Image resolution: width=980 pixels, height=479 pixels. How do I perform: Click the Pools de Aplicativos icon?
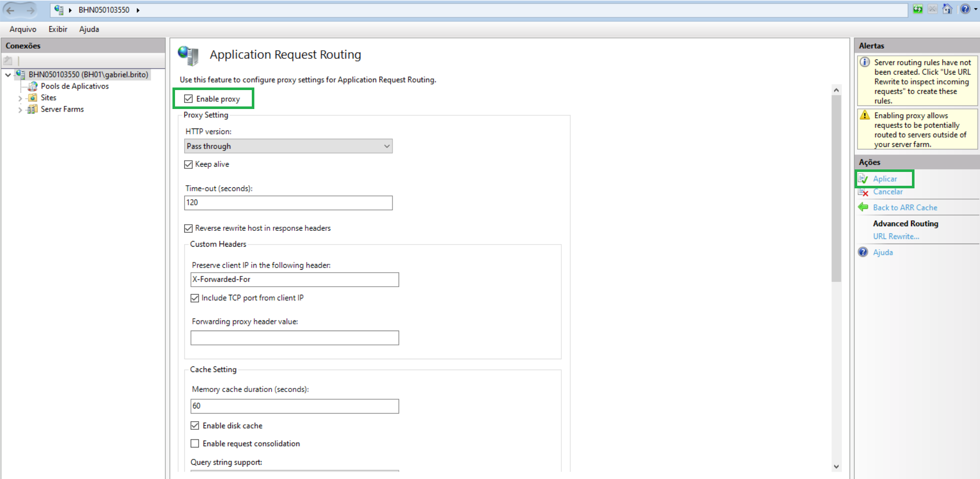coord(33,86)
